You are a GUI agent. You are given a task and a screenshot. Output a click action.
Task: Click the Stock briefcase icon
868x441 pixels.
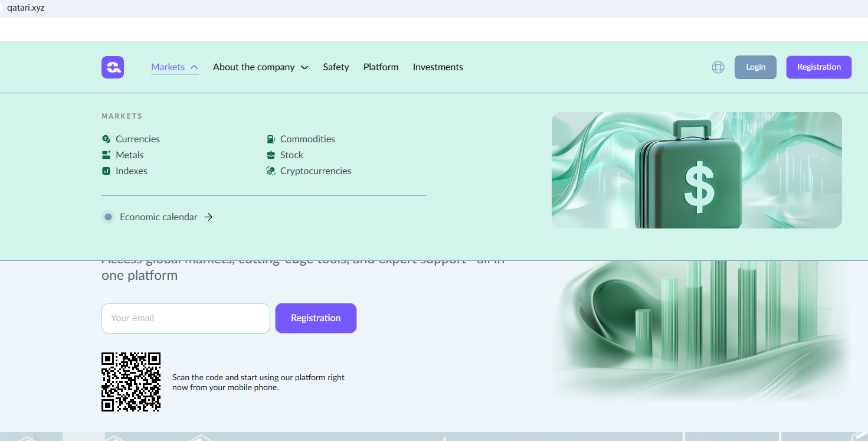click(x=271, y=155)
